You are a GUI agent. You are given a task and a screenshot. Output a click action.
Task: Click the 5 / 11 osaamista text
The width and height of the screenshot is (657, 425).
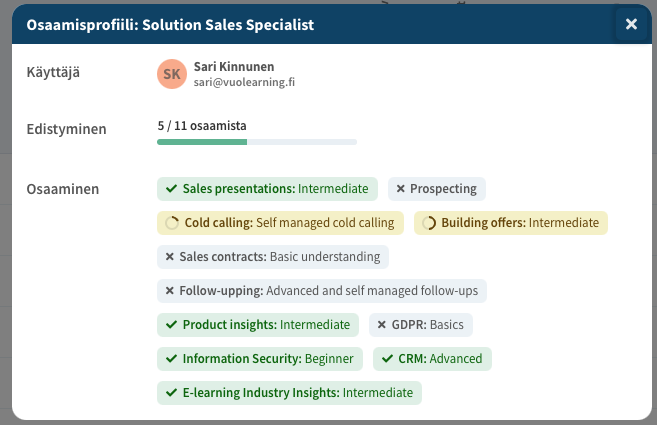(x=202, y=126)
